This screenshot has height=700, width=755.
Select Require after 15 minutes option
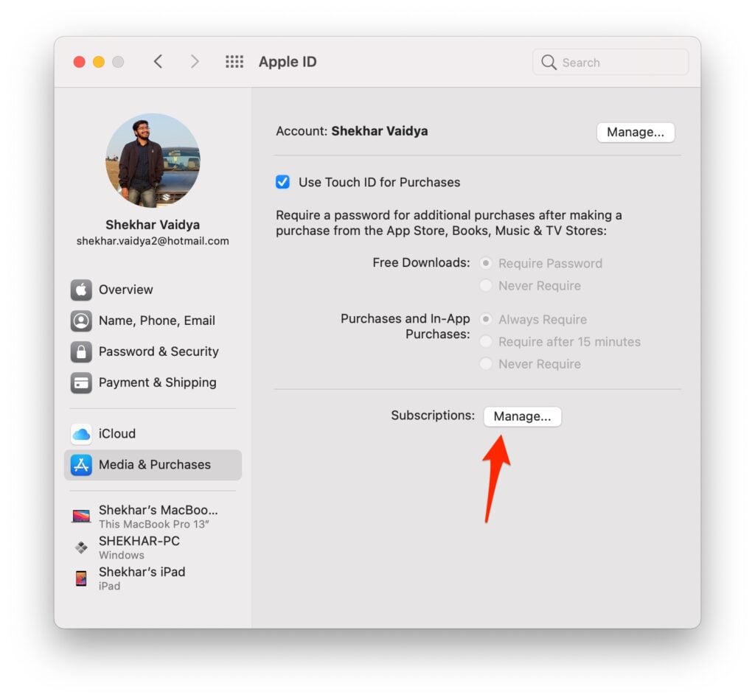486,342
